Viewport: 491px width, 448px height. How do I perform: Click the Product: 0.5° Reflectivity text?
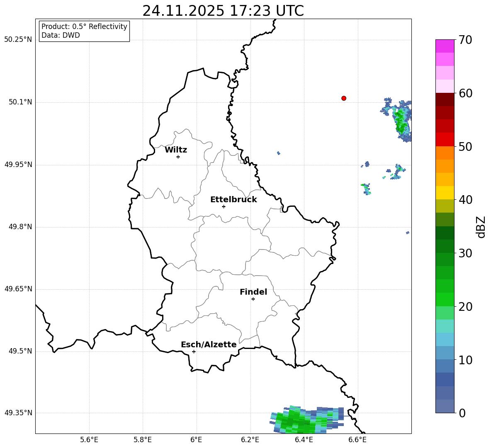[84, 26]
